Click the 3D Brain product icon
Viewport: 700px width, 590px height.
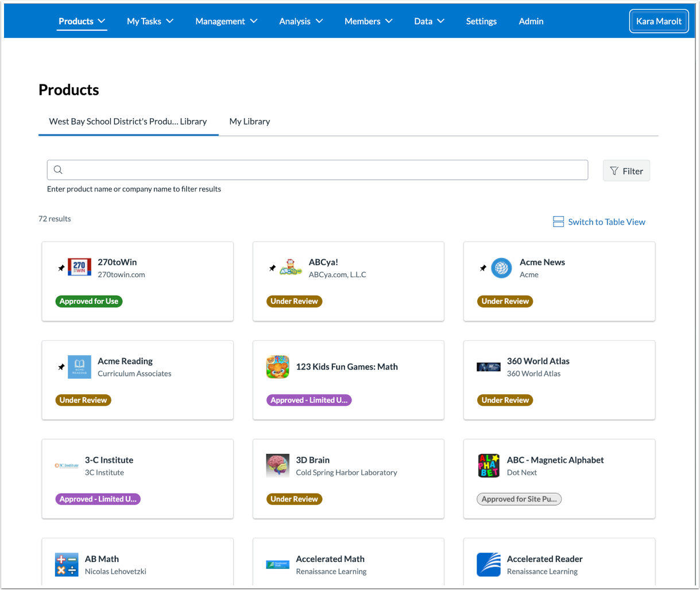click(277, 465)
